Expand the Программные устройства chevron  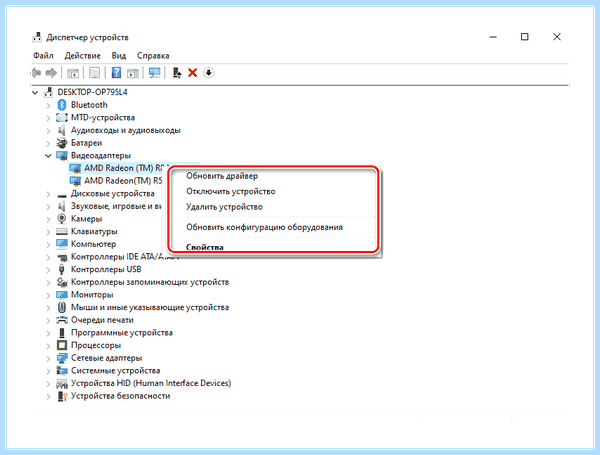pyautogui.click(x=48, y=333)
